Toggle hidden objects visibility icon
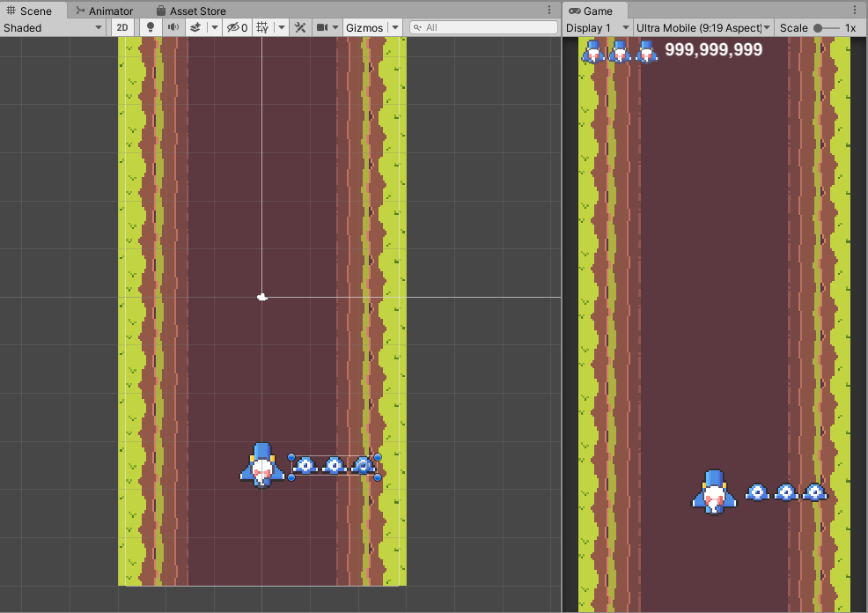The width and height of the screenshot is (868, 613). pos(237,27)
